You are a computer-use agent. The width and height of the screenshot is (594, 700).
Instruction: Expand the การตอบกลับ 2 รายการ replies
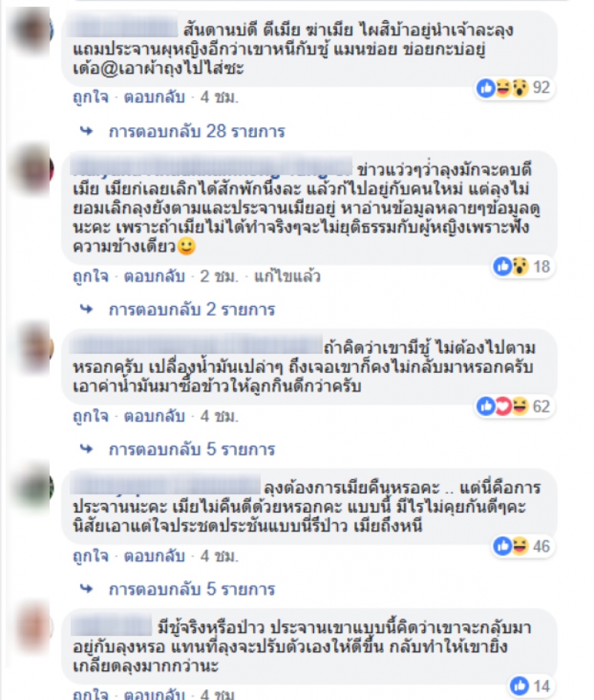pyautogui.click(x=192, y=309)
